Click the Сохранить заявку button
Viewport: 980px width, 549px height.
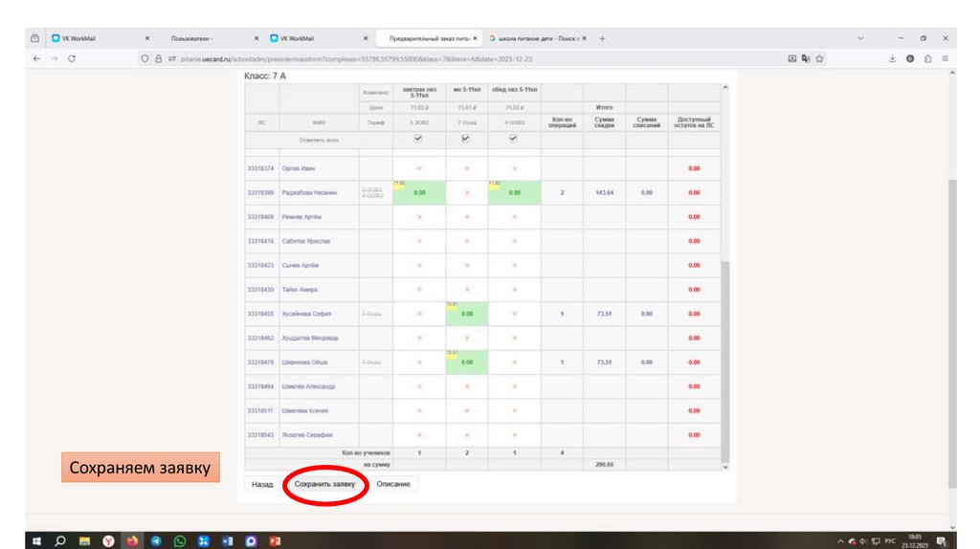(x=324, y=484)
